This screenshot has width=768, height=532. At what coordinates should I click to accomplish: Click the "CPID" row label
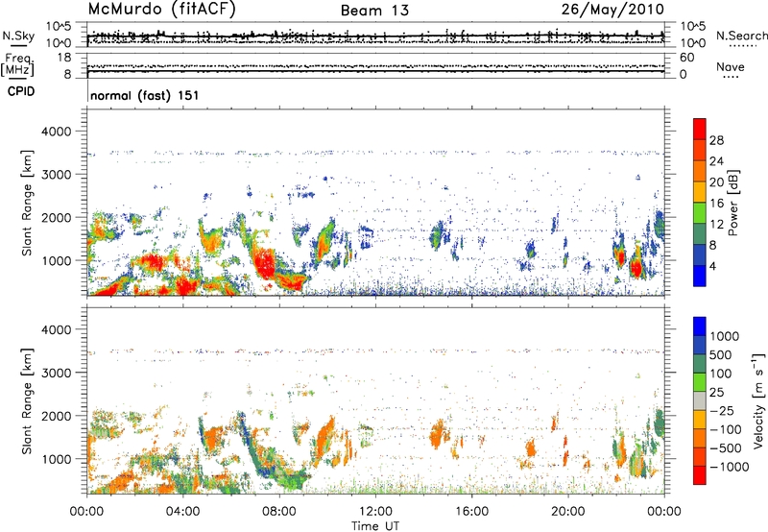[21, 91]
